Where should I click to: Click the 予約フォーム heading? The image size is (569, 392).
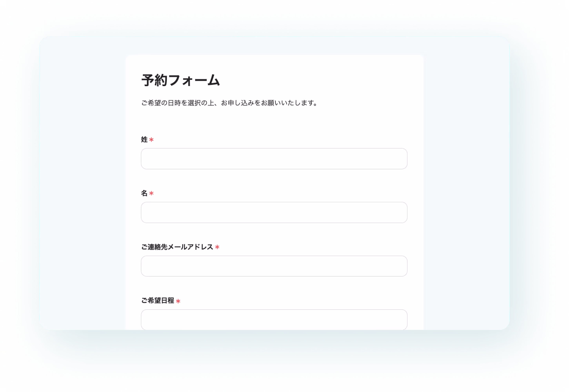181,80
